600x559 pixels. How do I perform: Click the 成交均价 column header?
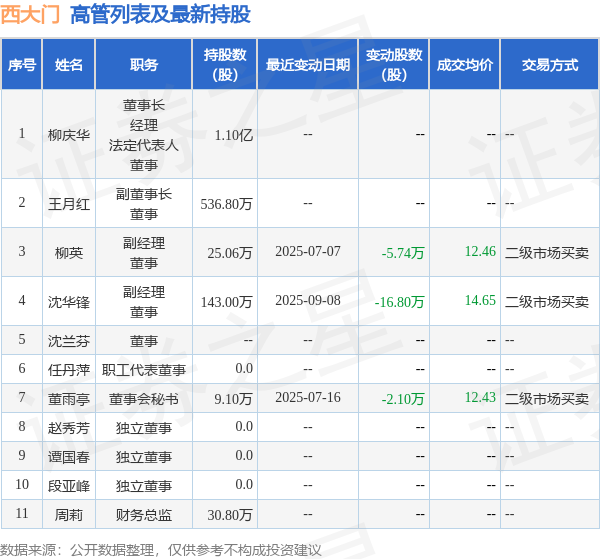click(x=465, y=65)
